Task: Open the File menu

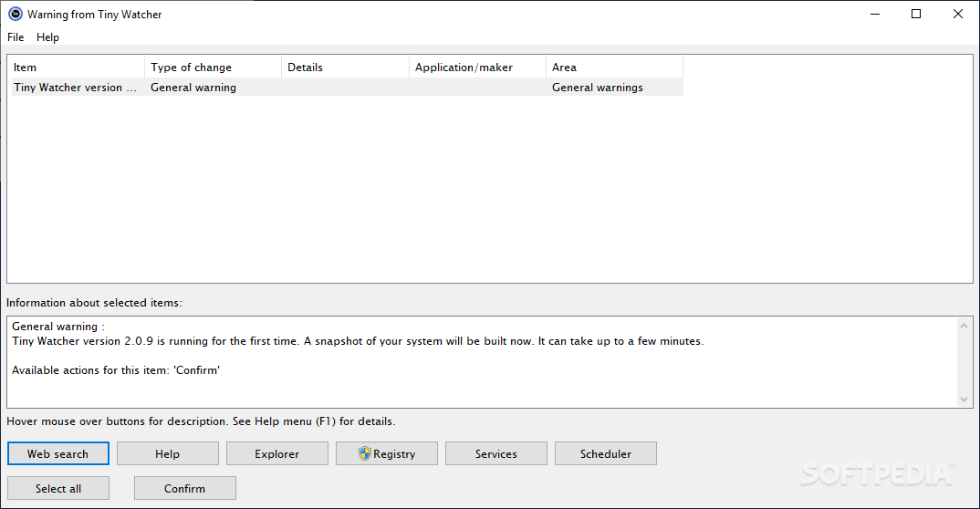Action: tap(16, 37)
